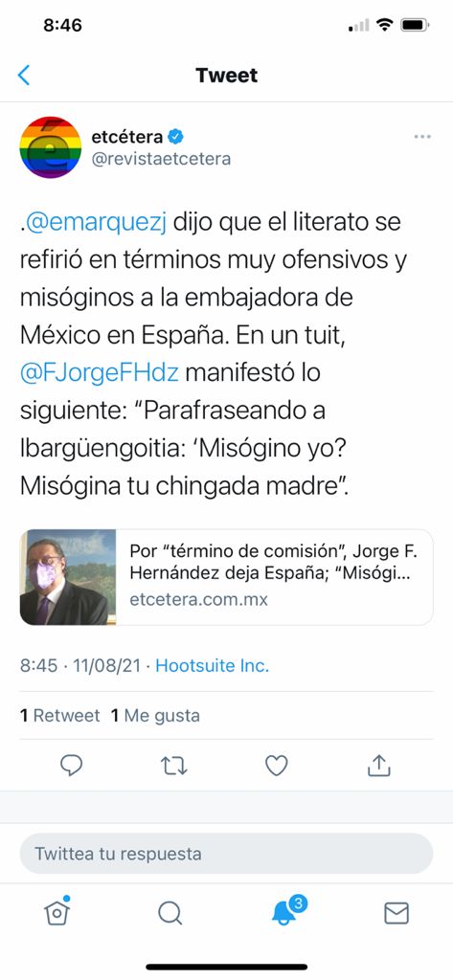Open the Messages envelope icon

pos(396,913)
